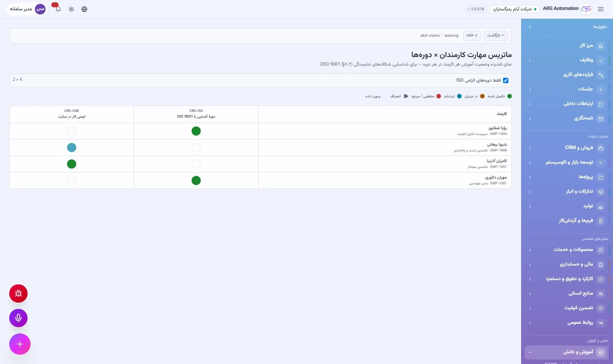Select the شرکت آرام رمزگستران company selector
This screenshot has width=613, height=364.
pos(515,9)
